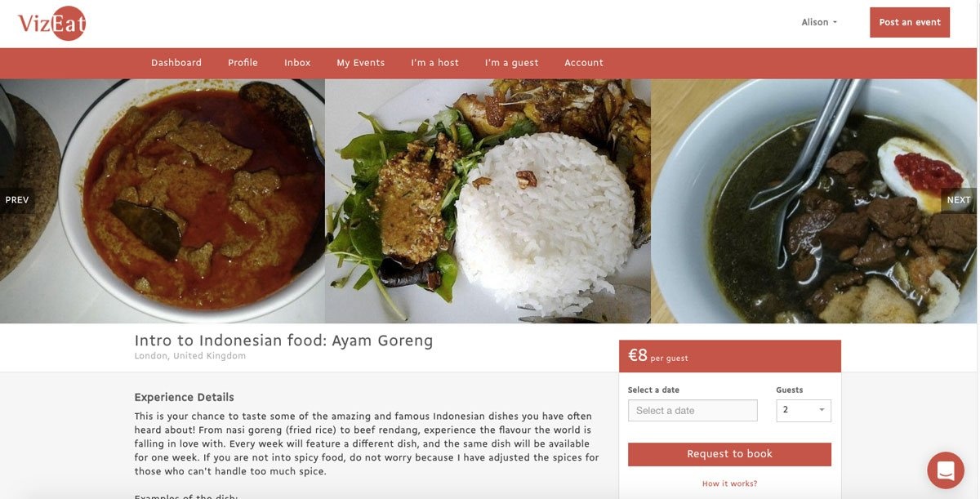Screen dimensions: 980x499
Task: View the dark beef soup photo
Action: coord(814,201)
